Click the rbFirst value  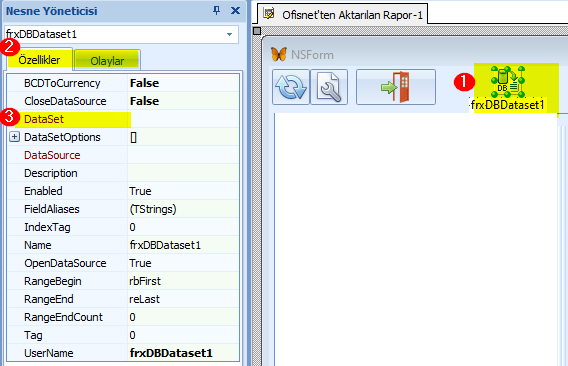pyautogui.click(x=145, y=281)
